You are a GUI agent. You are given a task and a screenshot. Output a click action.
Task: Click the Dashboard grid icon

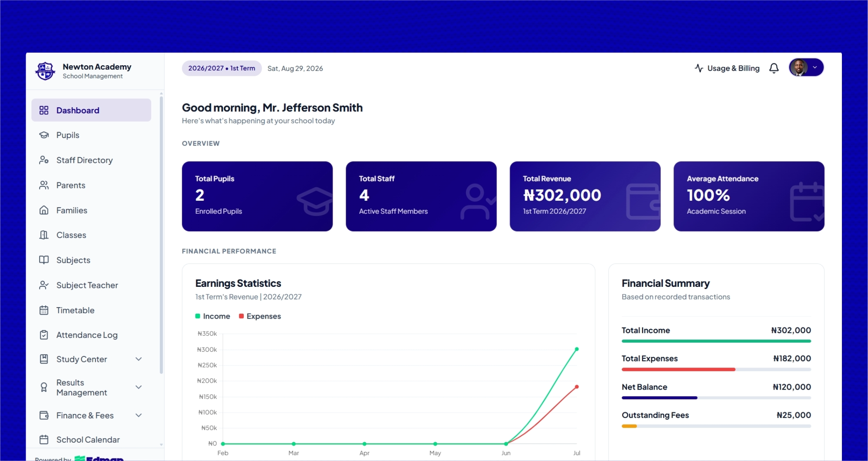click(x=44, y=110)
